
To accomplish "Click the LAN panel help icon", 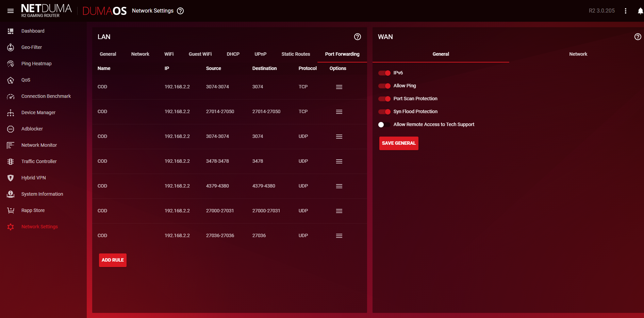I will click(357, 37).
